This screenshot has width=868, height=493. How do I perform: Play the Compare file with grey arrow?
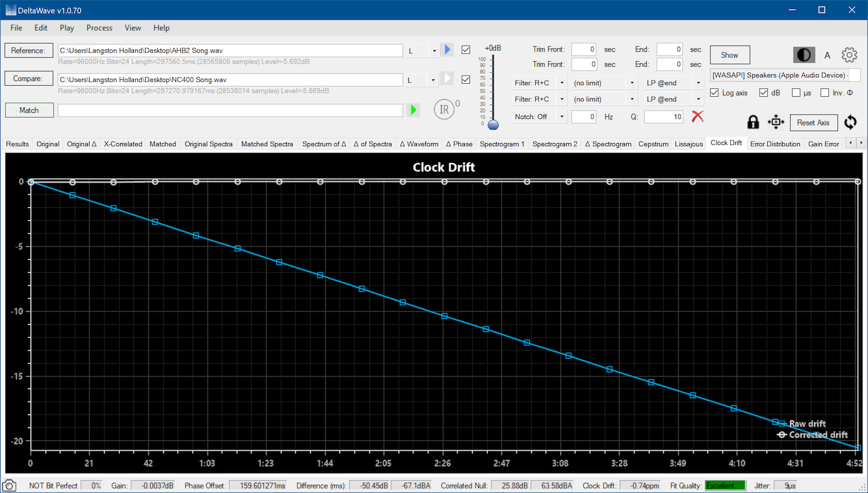447,79
